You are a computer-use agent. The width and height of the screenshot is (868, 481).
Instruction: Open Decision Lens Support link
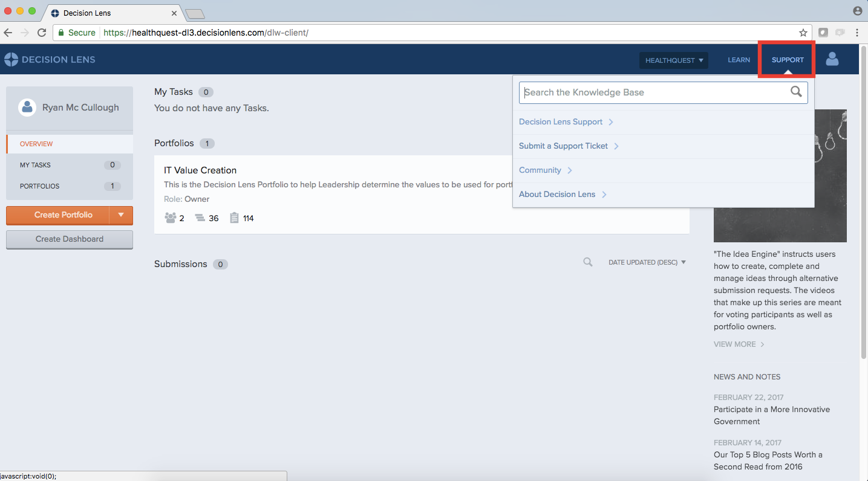[x=561, y=122]
